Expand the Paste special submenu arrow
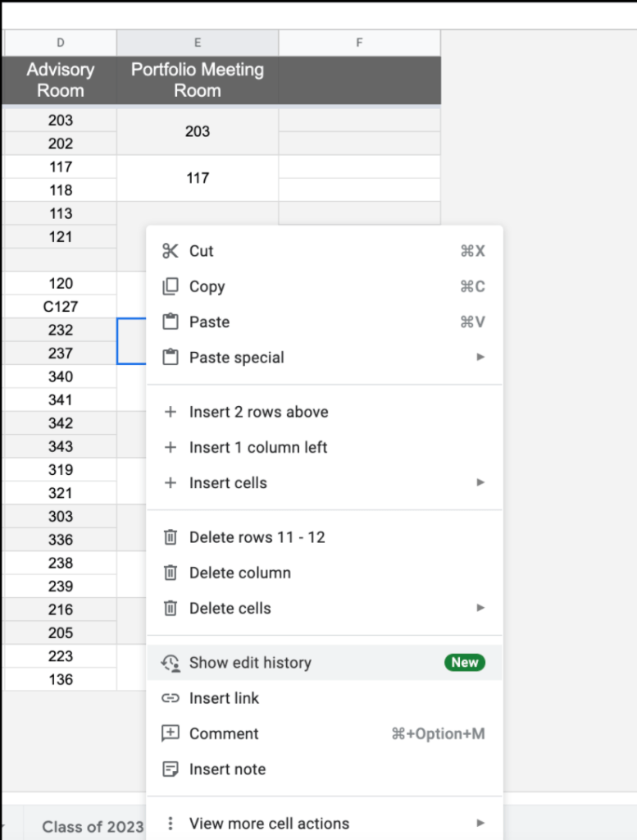Image resolution: width=637 pixels, height=840 pixels. pos(480,358)
